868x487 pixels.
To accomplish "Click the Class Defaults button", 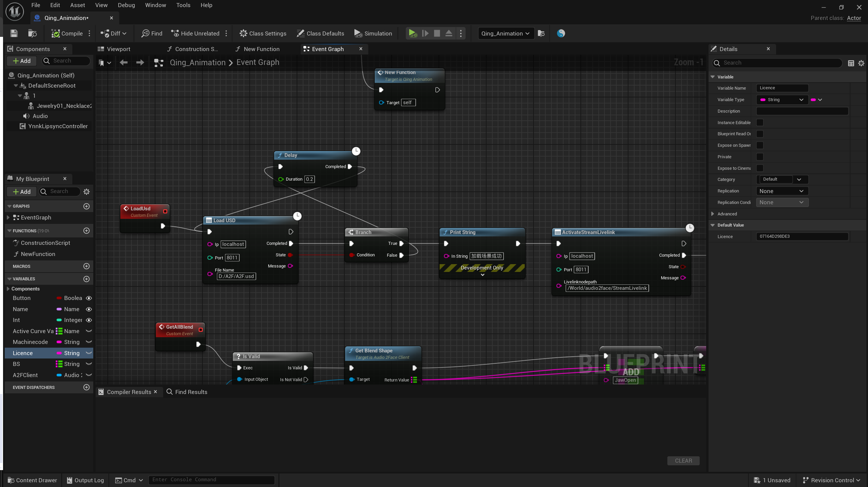I will tap(320, 33).
